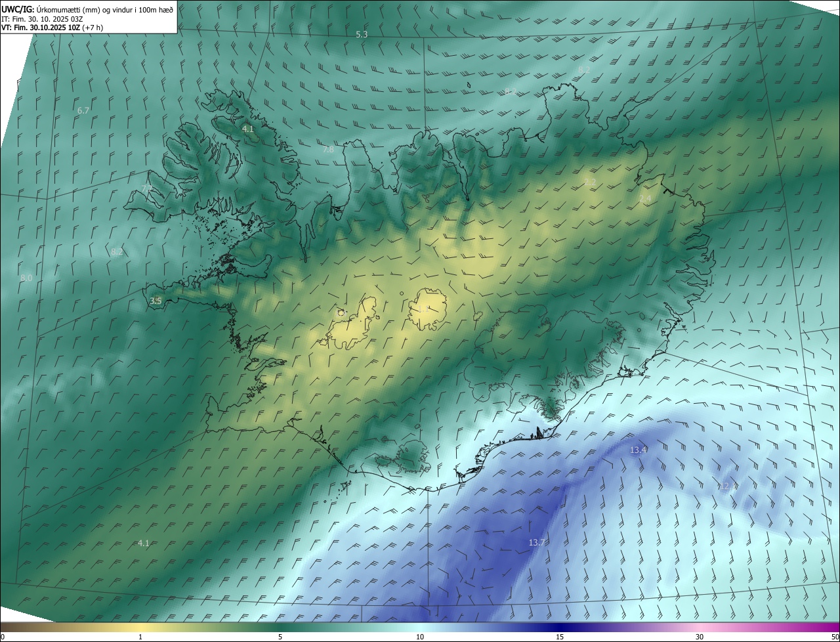840x642 pixels.
Task: Click the 50 tick on the colour scale
Action: [x=834, y=637]
